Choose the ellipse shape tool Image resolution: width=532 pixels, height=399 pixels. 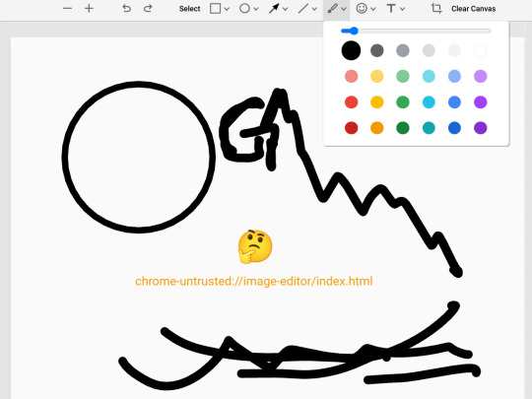244,9
